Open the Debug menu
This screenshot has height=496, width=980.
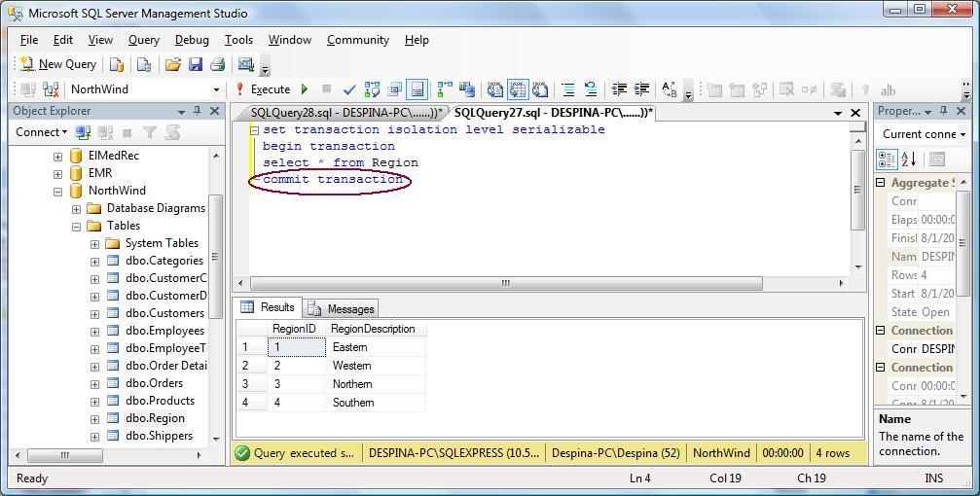point(192,40)
